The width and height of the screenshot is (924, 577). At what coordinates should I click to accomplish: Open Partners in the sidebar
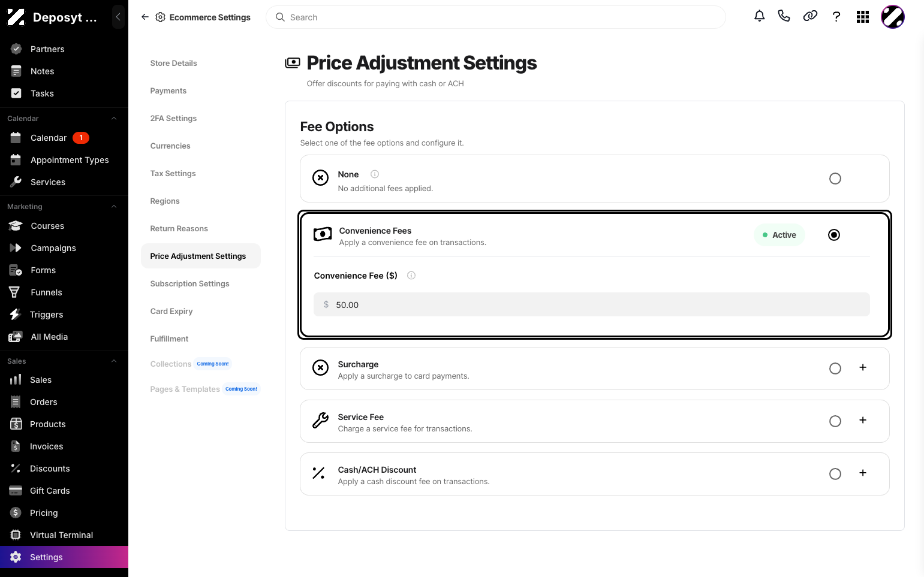[x=64, y=49]
